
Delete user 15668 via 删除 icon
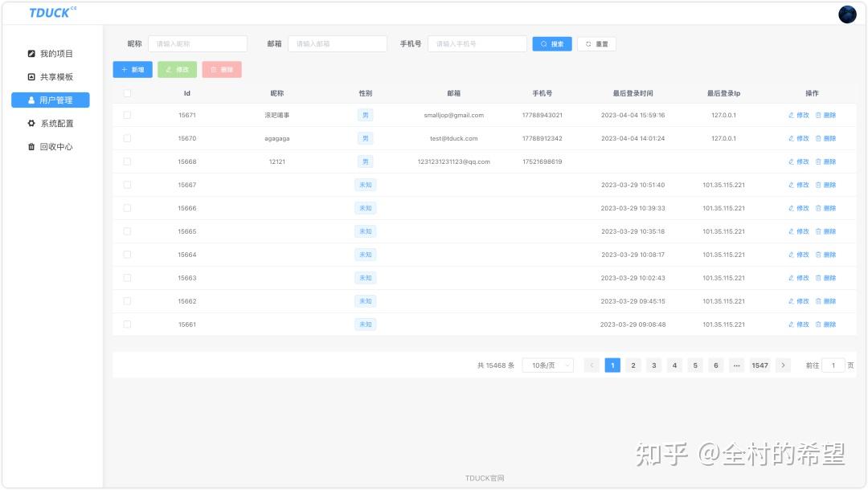pyautogui.click(x=826, y=161)
